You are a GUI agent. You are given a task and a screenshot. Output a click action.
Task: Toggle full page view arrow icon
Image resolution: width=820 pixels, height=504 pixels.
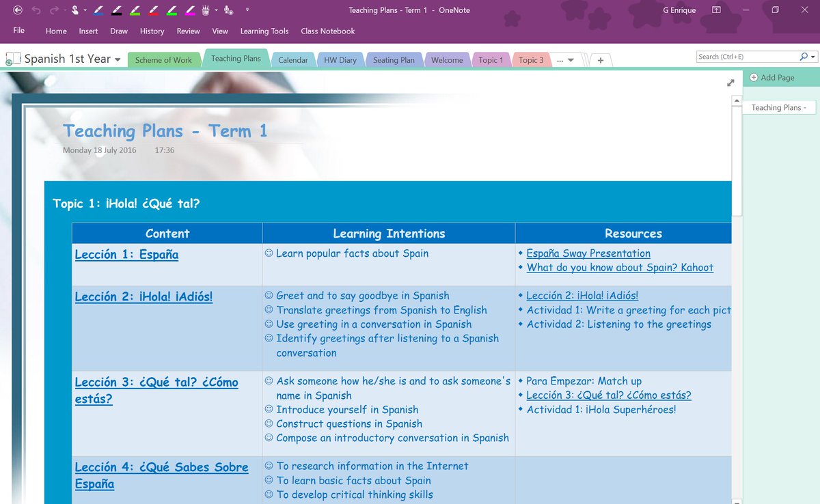tap(730, 83)
